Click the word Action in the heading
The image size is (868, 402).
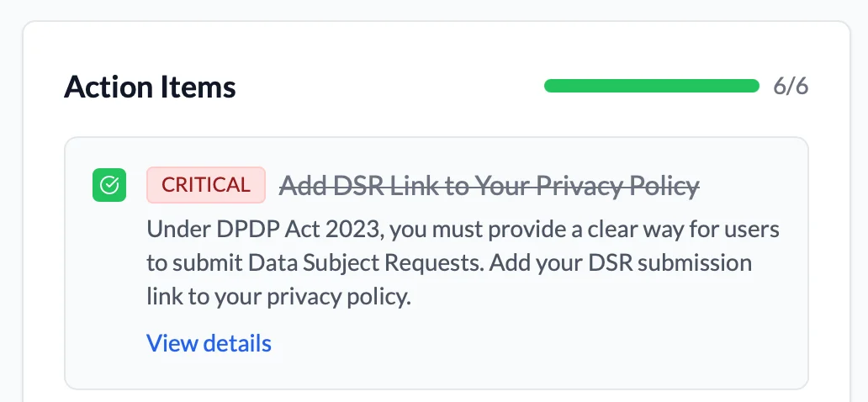(104, 87)
